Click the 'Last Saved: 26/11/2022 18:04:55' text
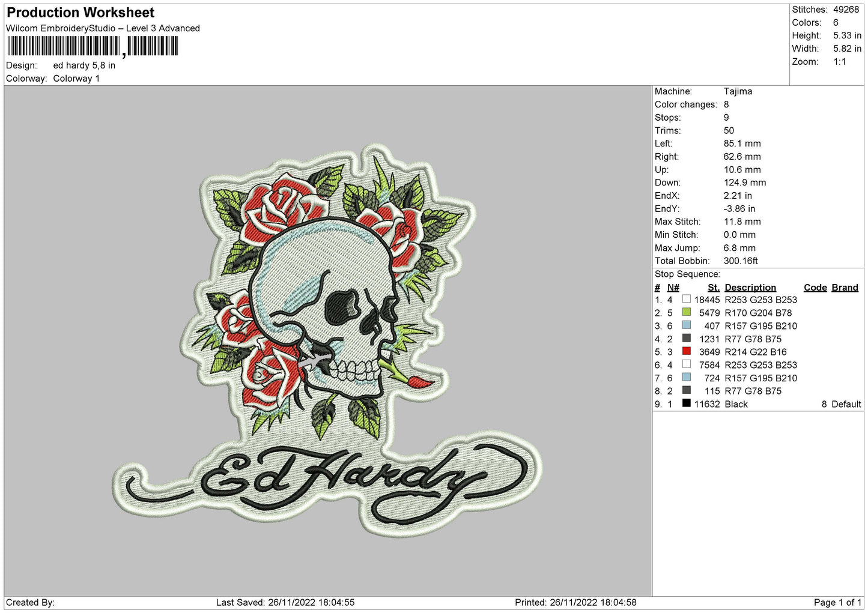868x613 pixels. click(x=285, y=602)
